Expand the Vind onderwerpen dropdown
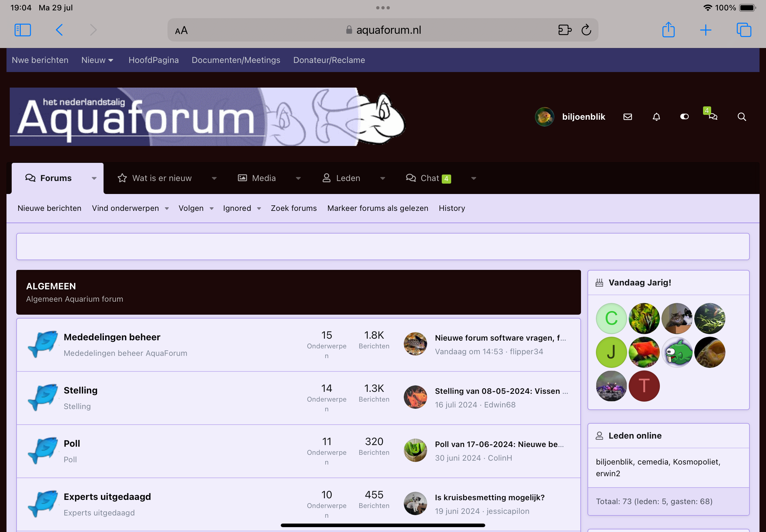The height and width of the screenshot is (532, 766). pyautogui.click(x=167, y=208)
